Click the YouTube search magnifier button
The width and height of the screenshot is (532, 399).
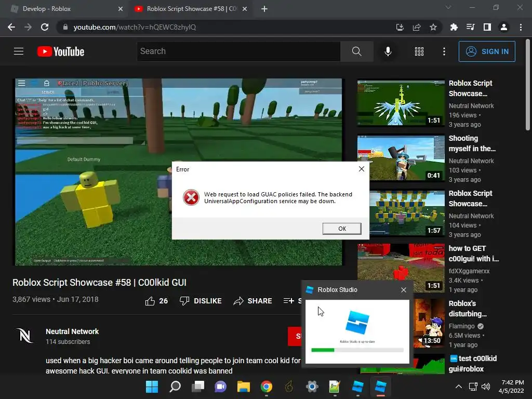356,51
